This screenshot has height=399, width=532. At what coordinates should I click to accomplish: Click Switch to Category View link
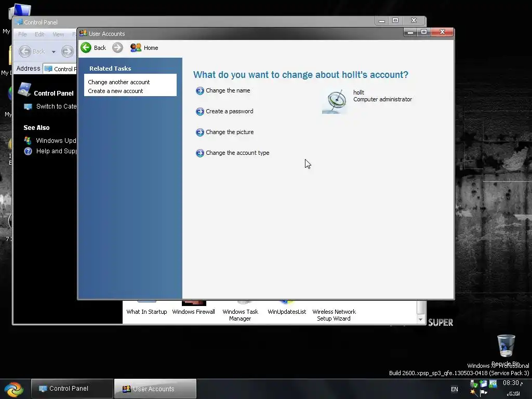(56, 107)
